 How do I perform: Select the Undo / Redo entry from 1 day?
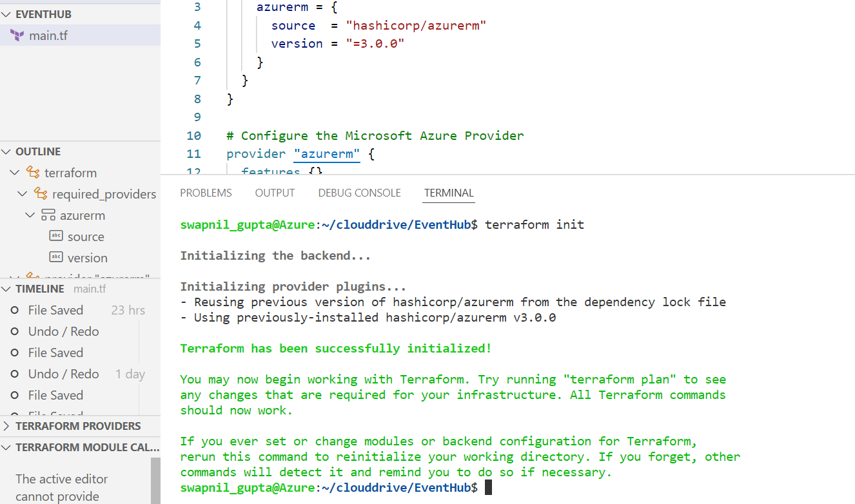pos(80,374)
